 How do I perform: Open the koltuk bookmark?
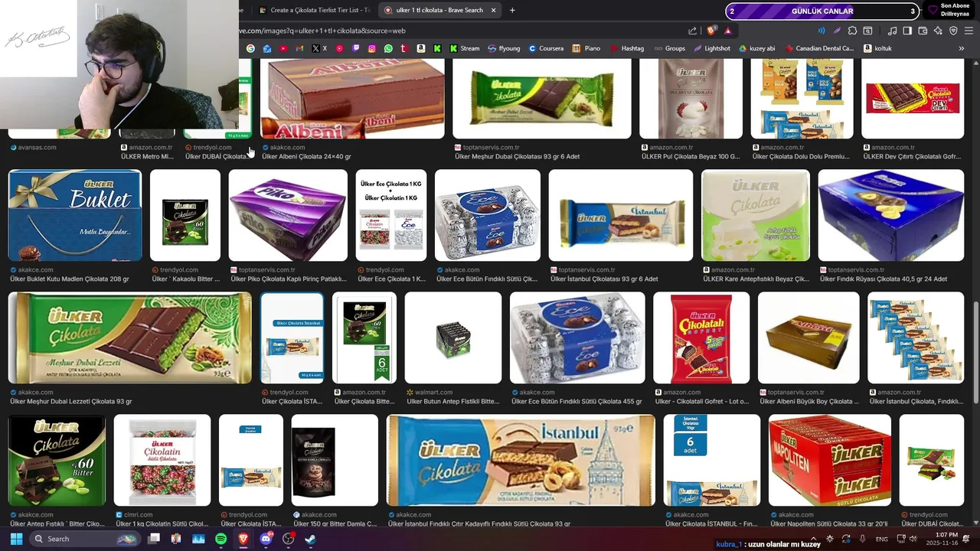coord(877,48)
